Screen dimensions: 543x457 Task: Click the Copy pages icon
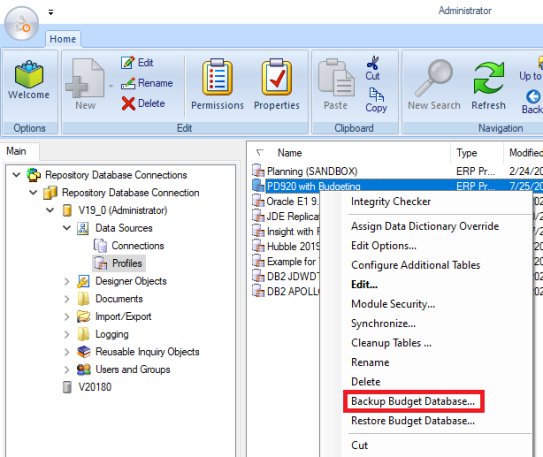tap(376, 94)
